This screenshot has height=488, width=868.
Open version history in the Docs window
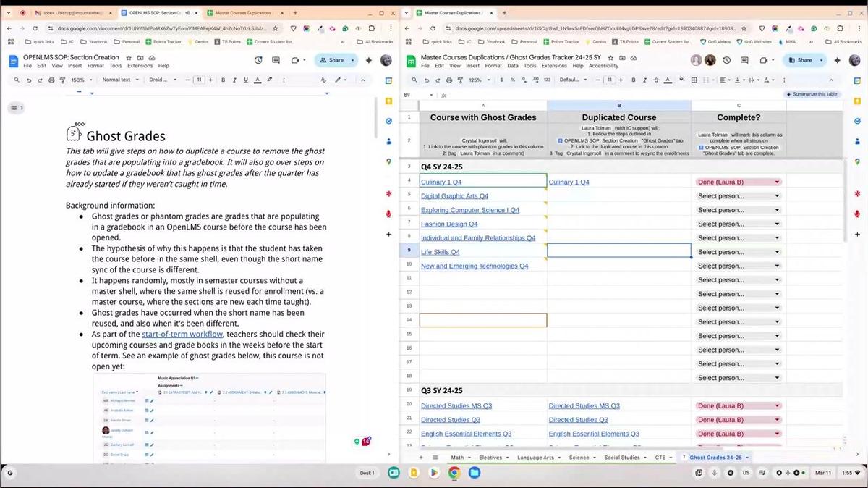click(x=258, y=60)
